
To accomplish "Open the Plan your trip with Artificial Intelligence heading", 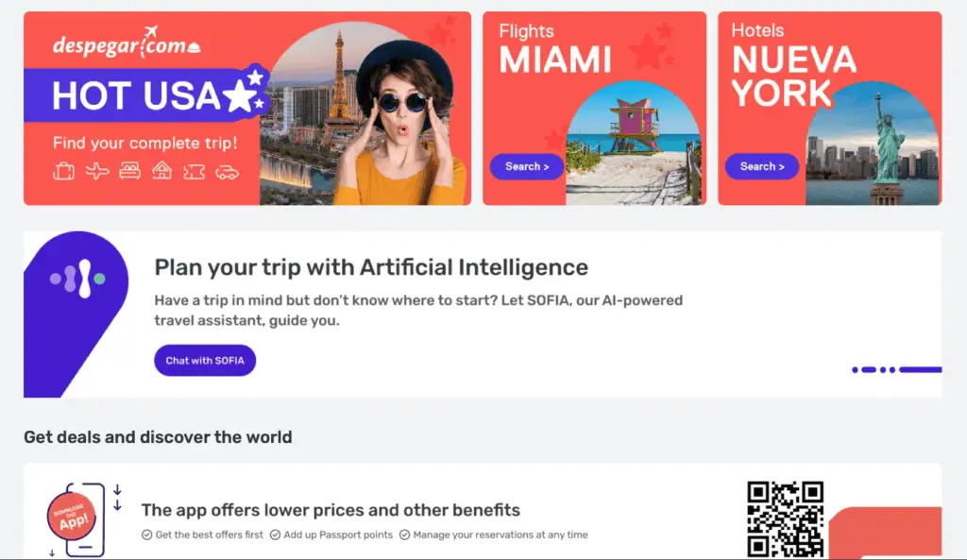I will (371, 267).
